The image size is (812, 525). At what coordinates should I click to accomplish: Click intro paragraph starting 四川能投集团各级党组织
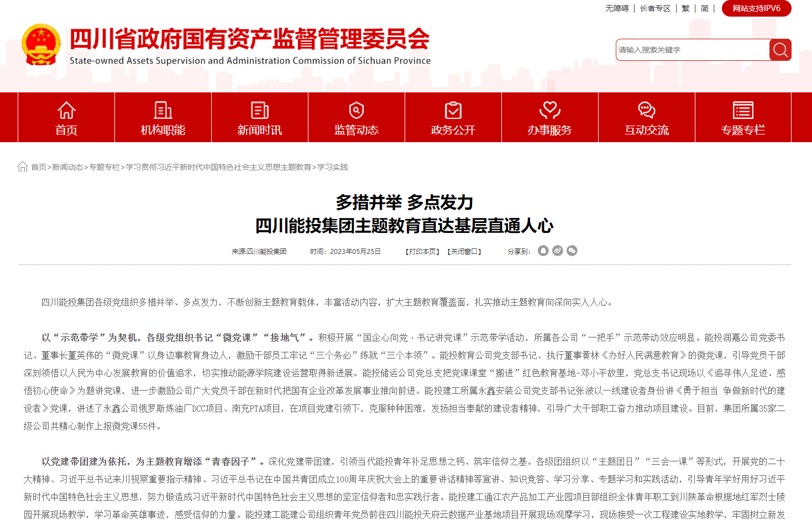(x=327, y=302)
